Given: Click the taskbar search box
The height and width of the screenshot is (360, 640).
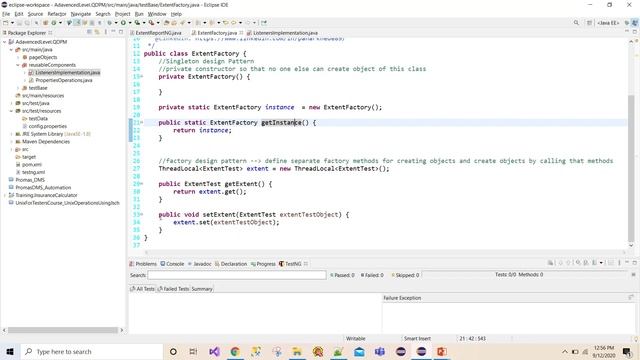Looking at the screenshot, I should [x=91, y=351].
